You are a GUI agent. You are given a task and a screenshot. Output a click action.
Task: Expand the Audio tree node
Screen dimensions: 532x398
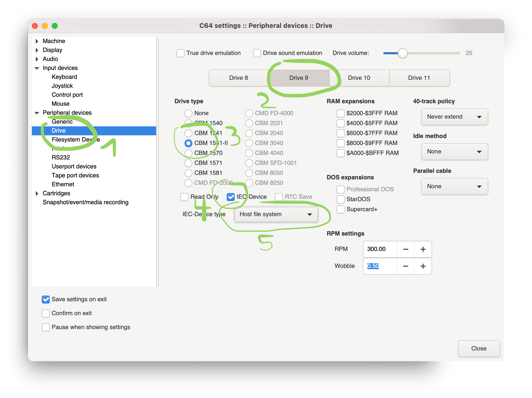(x=37, y=59)
